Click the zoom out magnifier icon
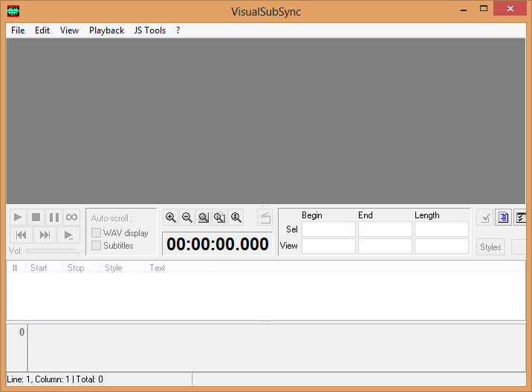The image size is (532, 392). point(187,218)
